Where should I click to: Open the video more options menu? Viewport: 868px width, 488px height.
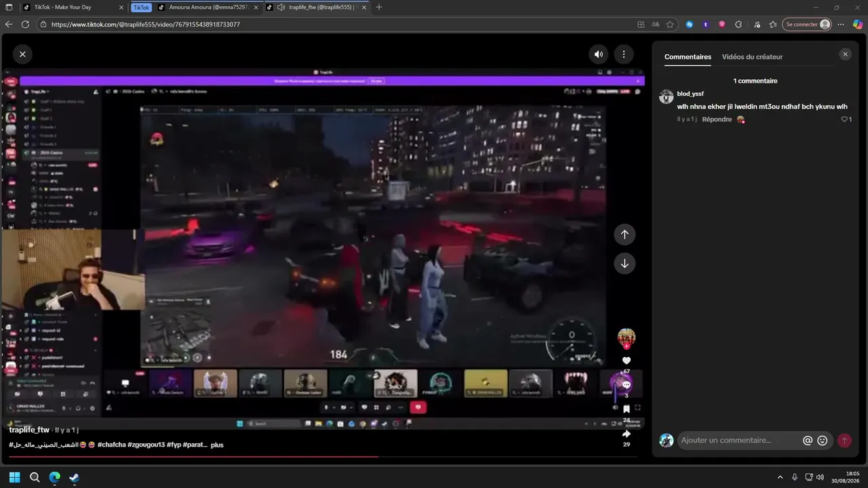click(x=623, y=54)
